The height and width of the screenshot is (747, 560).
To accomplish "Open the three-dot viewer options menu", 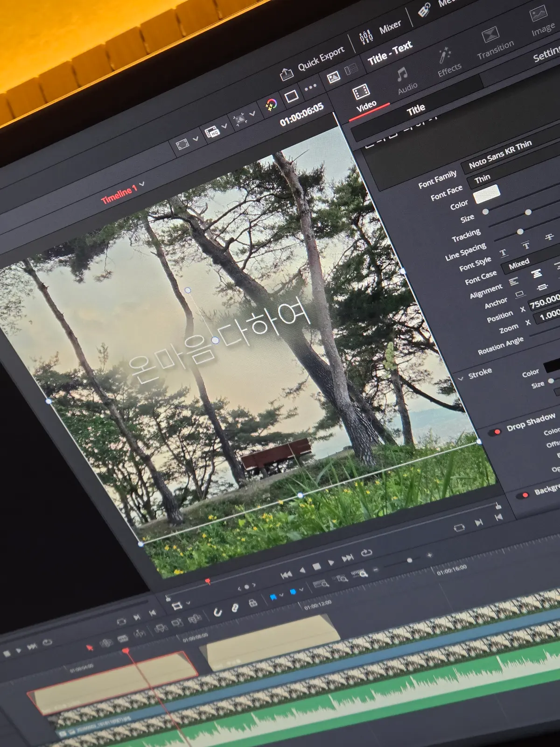I will [310, 87].
